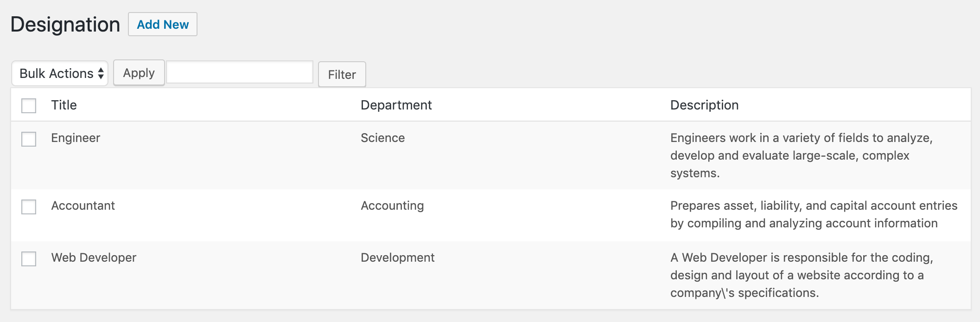The image size is (980, 322).
Task: Open the Bulk Actions dropdown
Action: 60,73
